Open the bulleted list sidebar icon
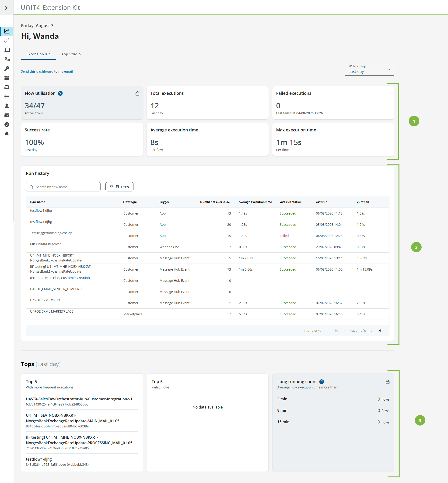 click(7, 97)
